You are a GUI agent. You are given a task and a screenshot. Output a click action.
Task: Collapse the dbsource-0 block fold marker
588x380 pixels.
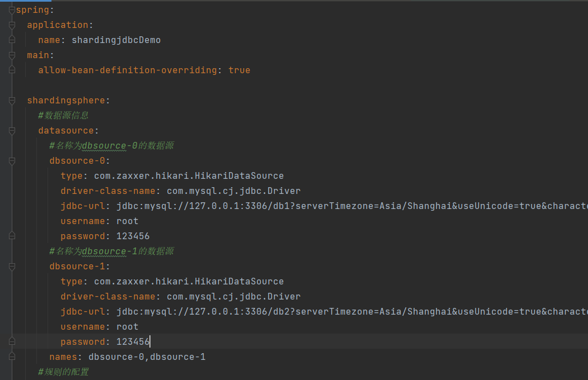coord(12,161)
